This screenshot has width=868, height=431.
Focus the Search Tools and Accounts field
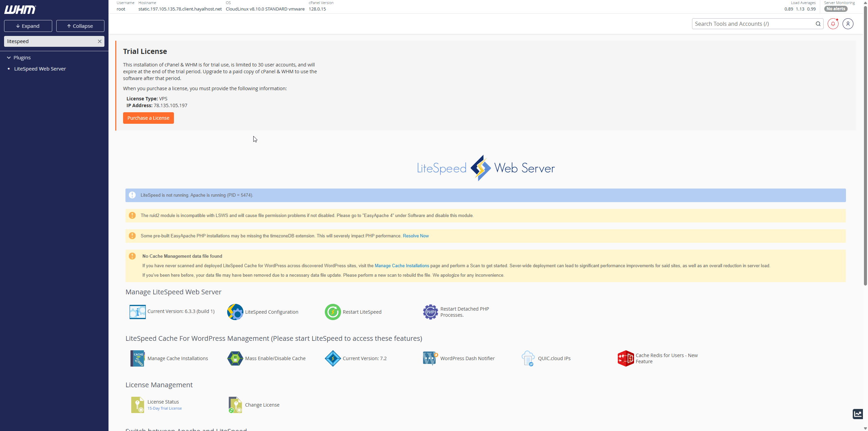753,24
